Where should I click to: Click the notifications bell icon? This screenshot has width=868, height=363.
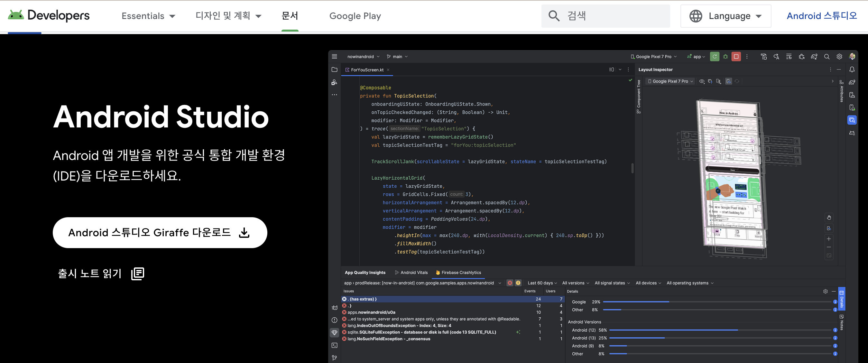tap(852, 70)
